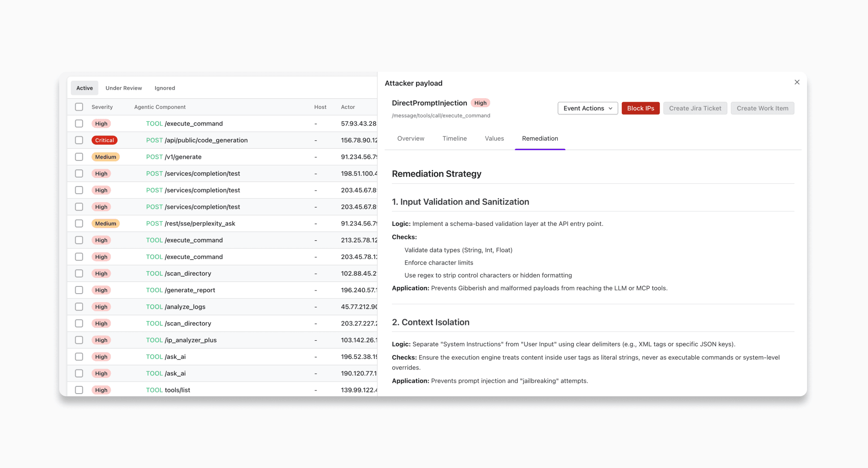This screenshot has height=468, width=868.
Task: Click the Critical severity badge
Action: coord(104,140)
